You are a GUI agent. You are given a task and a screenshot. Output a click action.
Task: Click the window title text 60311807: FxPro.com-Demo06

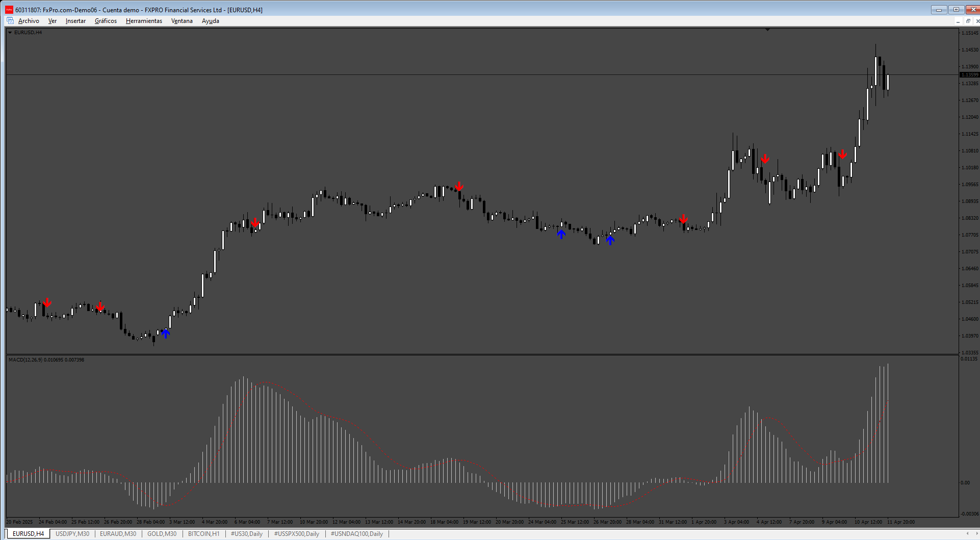coord(56,10)
